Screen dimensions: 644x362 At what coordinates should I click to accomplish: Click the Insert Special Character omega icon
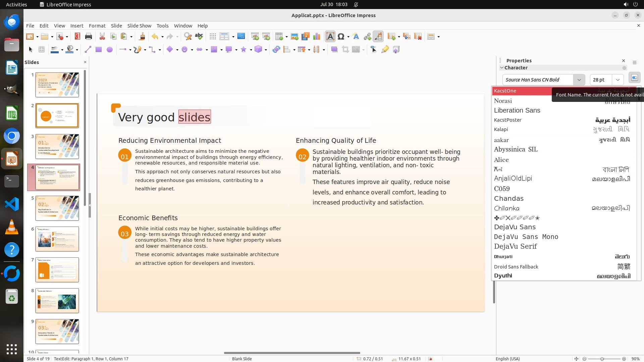point(341,37)
